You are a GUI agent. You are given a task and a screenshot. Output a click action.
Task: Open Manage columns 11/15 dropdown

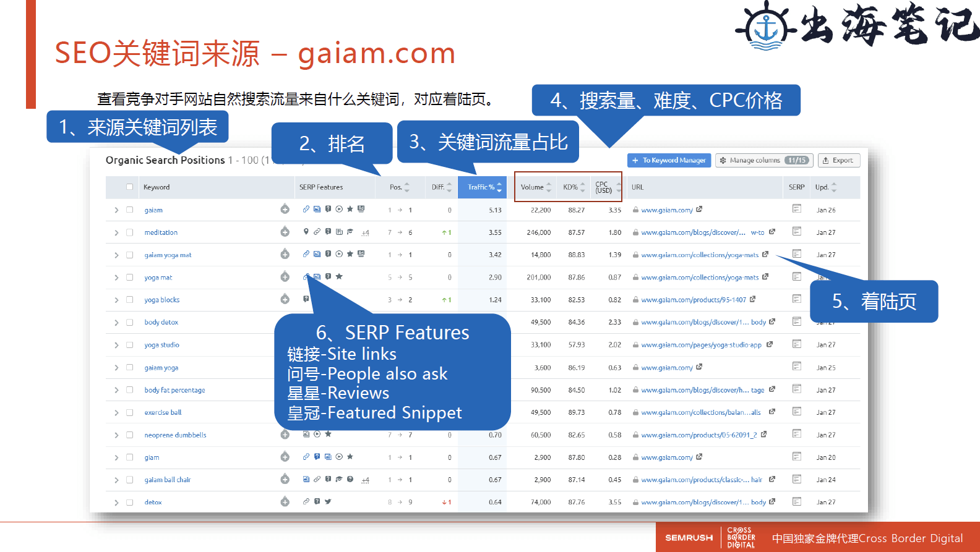[x=765, y=160]
